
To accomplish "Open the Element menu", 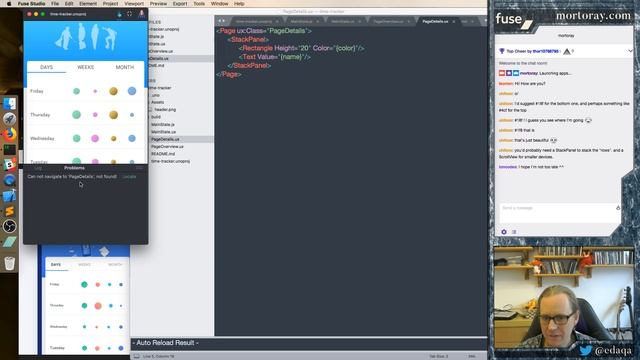I will (x=88, y=4).
